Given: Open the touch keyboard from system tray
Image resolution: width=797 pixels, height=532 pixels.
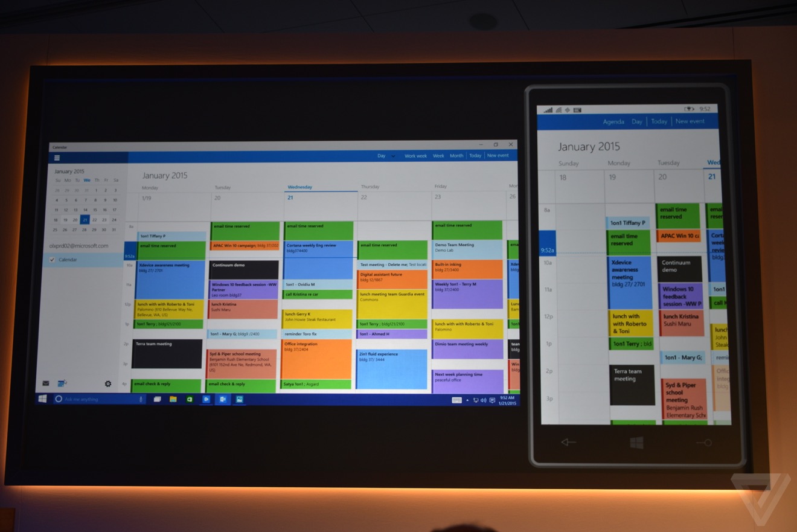Looking at the screenshot, I should 456,400.
